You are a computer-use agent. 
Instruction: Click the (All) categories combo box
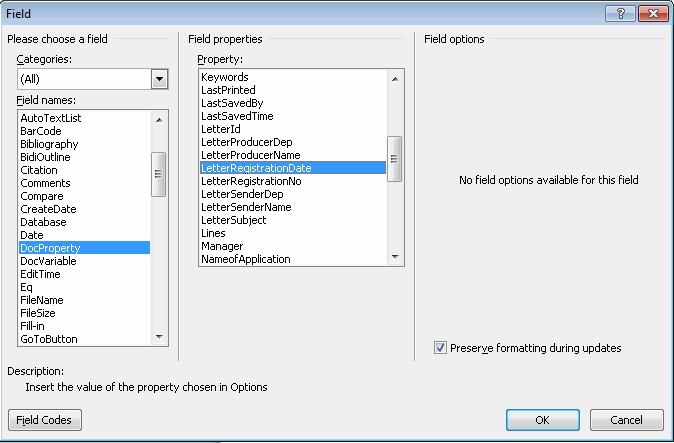point(92,79)
